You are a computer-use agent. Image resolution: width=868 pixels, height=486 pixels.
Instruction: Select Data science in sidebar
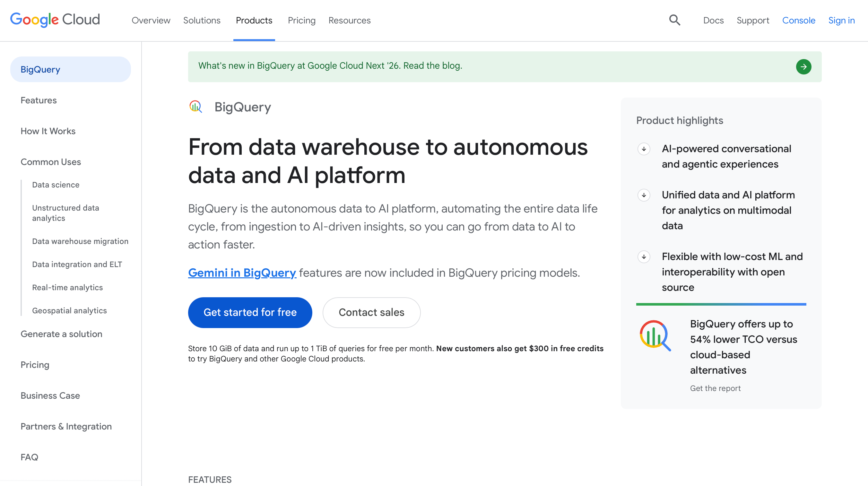(56, 185)
